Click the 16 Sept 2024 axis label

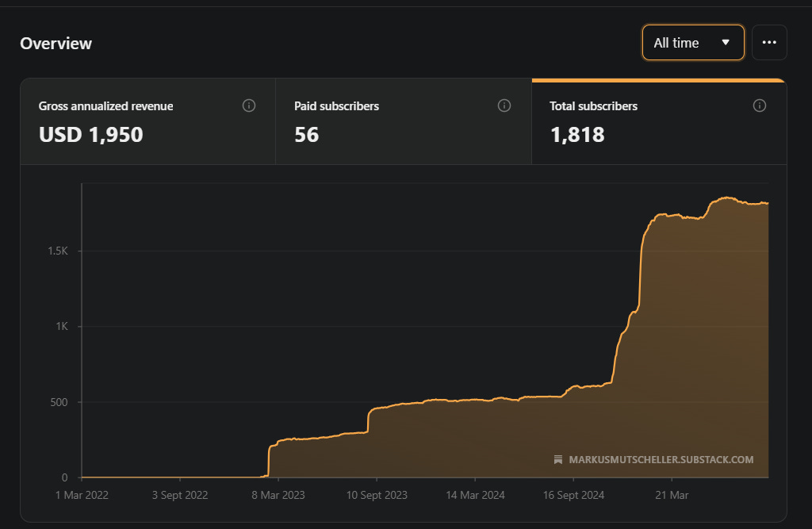(573, 495)
